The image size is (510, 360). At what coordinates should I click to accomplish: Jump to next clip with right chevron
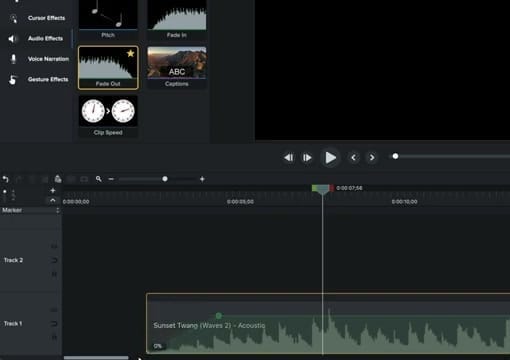coord(372,157)
